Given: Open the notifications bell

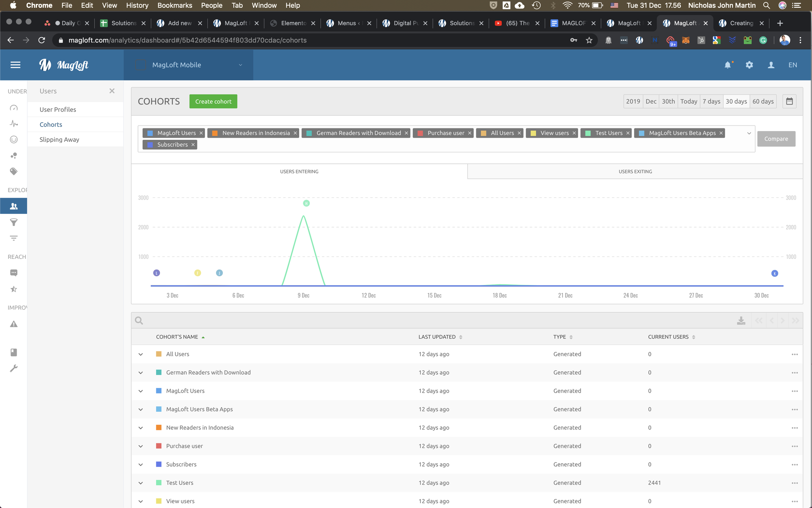Looking at the screenshot, I should pos(728,65).
